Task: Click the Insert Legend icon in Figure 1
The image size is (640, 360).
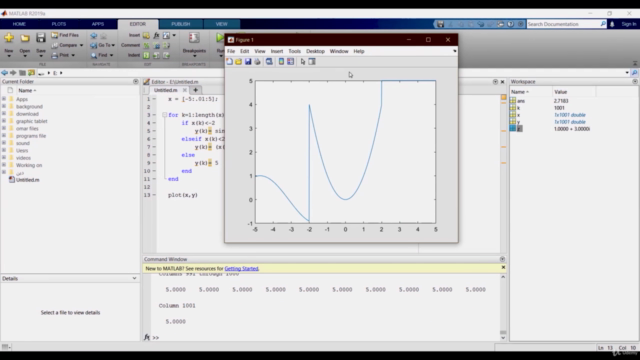Action: [290, 62]
